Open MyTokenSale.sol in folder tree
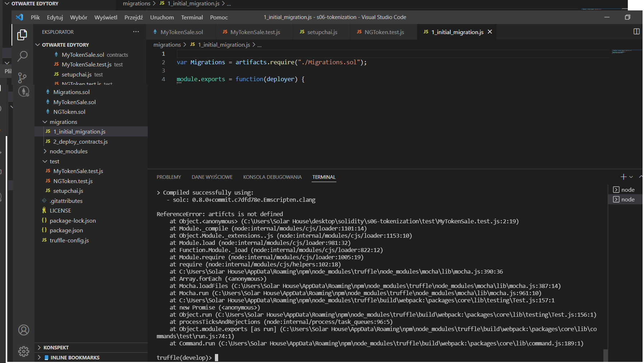 pyautogui.click(x=74, y=102)
